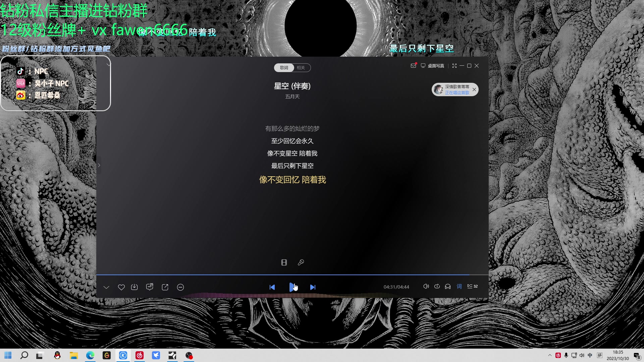Open the song video via film strip icon
Image resolution: width=644 pixels, height=362 pixels.
tap(284, 262)
